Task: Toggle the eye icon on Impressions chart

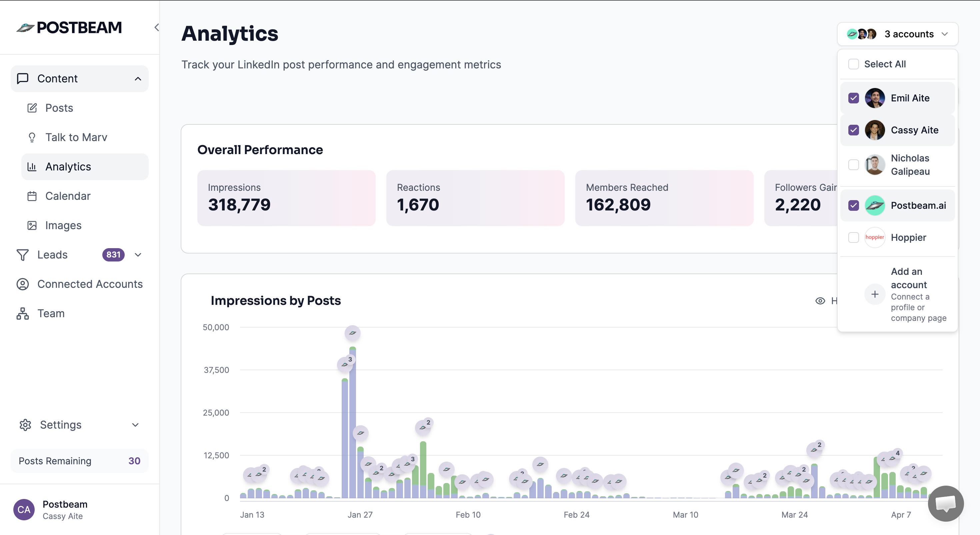Action: point(820,301)
